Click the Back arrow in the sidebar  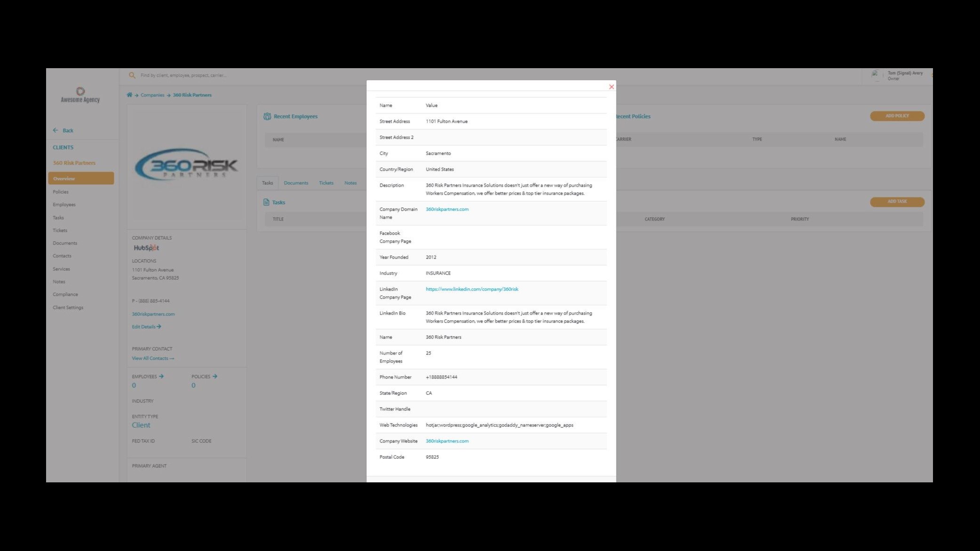pyautogui.click(x=56, y=130)
